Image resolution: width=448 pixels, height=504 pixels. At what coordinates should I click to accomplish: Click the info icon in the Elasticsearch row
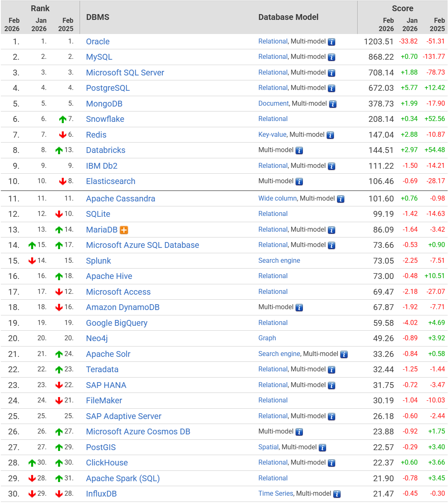[x=299, y=182]
